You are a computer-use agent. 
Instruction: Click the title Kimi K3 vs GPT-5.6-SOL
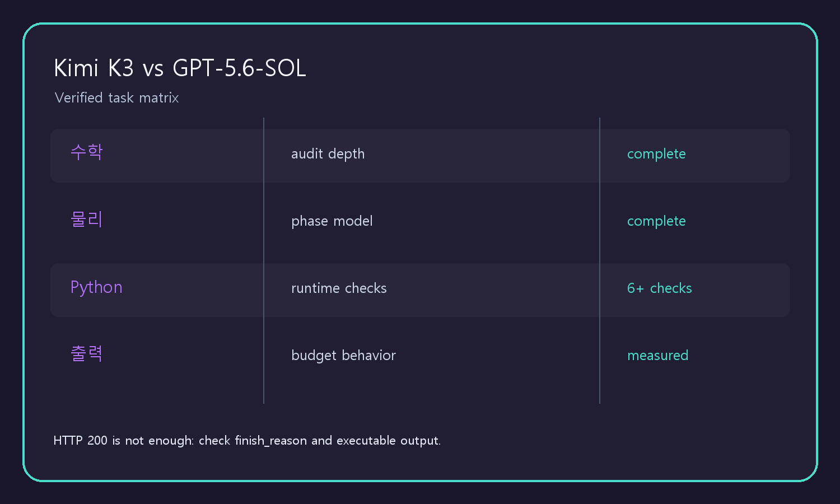180,68
